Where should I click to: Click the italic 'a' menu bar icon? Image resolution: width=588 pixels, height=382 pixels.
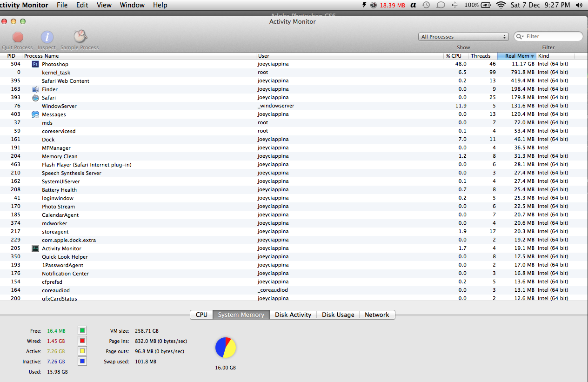coord(413,5)
